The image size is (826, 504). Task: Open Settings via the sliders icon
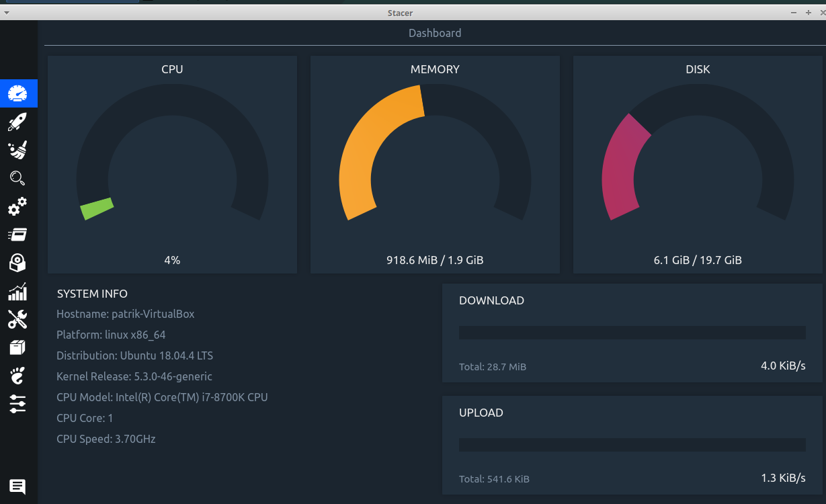point(17,404)
